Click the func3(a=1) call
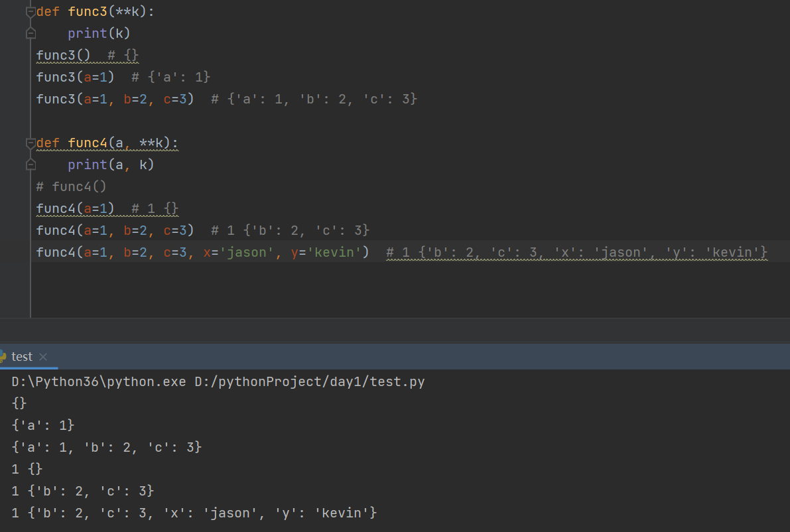 (76, 77)
